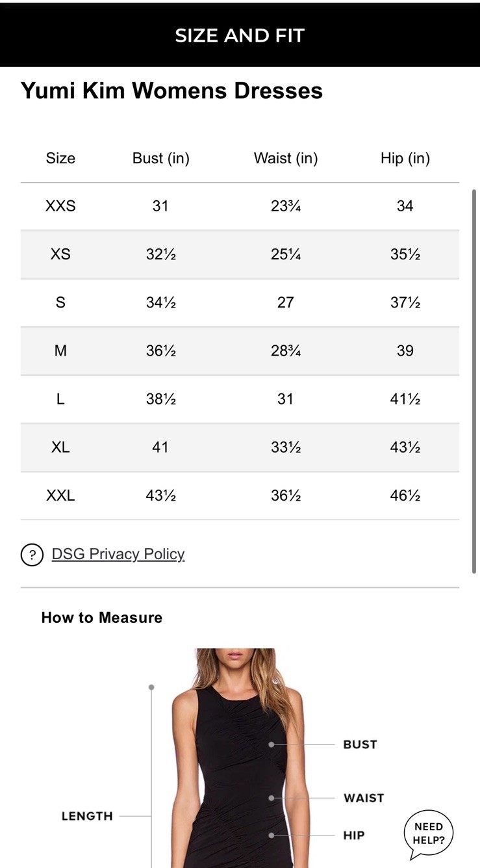Click the question mark help icon
480x868 pixels.
pyautogui.click(x=32, y=555)
